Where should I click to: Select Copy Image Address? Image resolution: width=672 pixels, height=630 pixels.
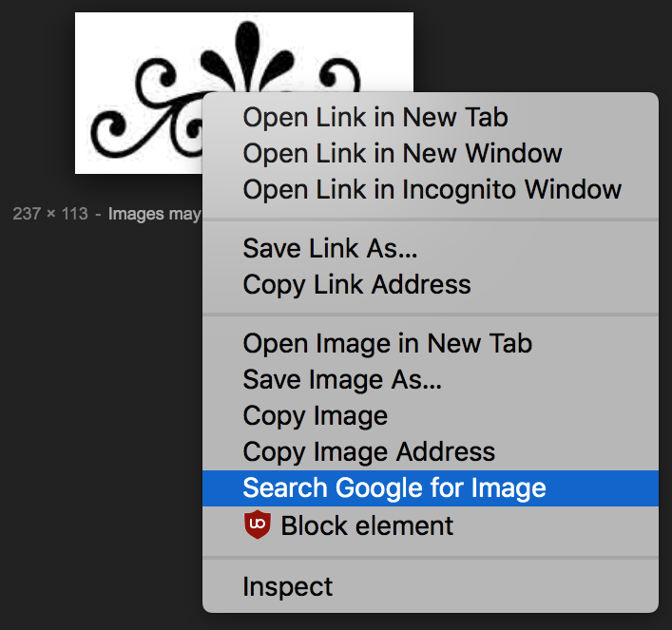(x=369, y=451)
